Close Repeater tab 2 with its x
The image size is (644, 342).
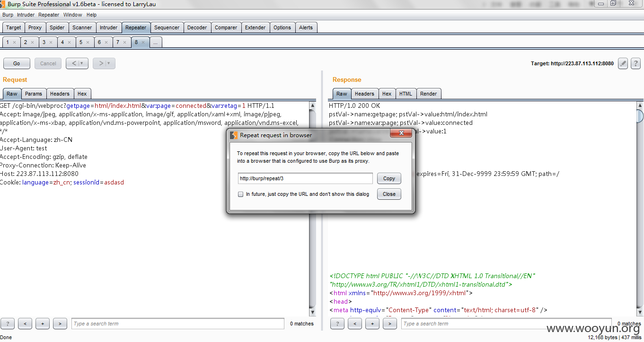[x=32, y=43]
